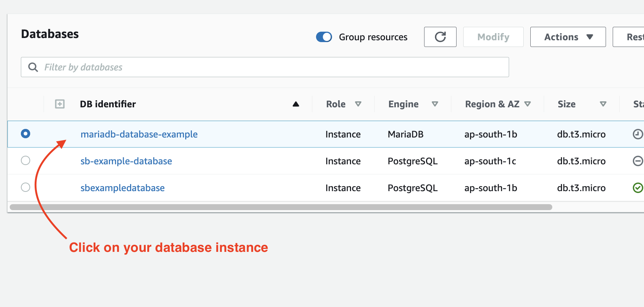Click the green available status icon
Image resolution: width=644 pixels, height=307 pixels.
pyautogui.click(x=638, y=188)
